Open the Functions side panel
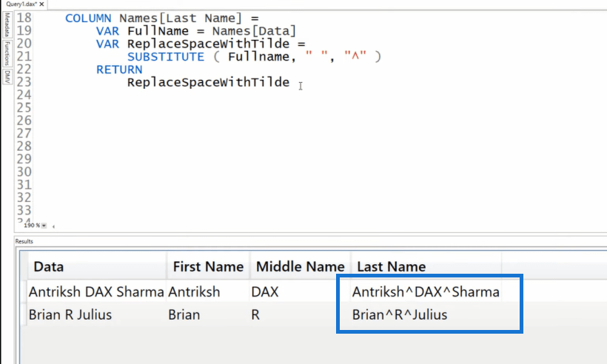 7,53
